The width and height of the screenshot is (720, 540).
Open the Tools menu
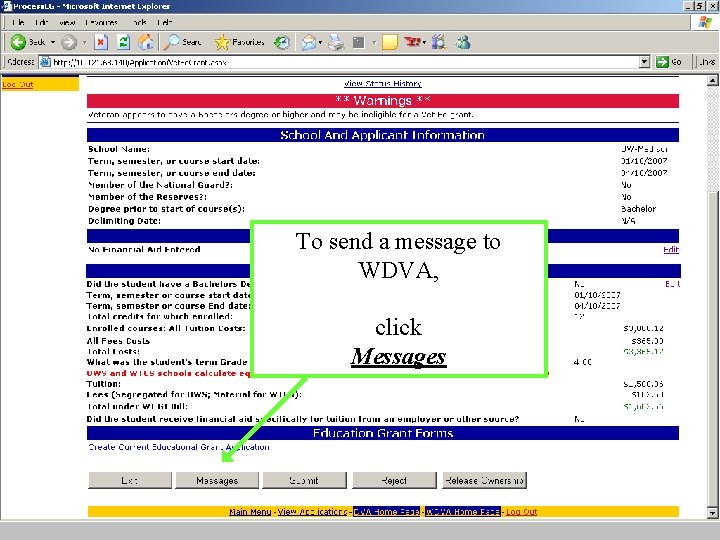click(139, 22)
